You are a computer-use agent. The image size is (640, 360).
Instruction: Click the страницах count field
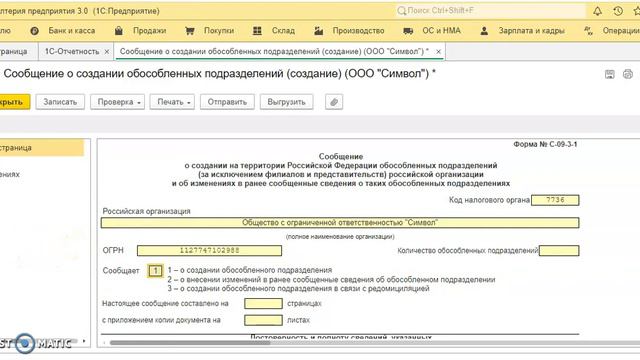pyautogui.click(x=263, y=304)
